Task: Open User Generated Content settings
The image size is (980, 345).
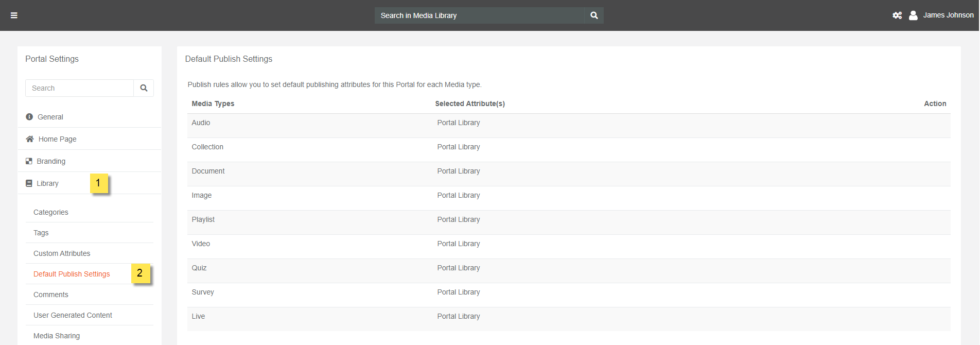Action: click(73, 315)
